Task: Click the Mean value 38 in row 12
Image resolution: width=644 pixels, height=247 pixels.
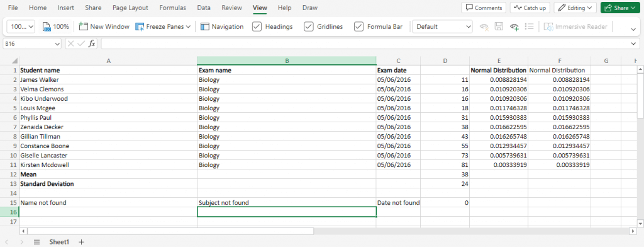Action: [x=445, y=175]
